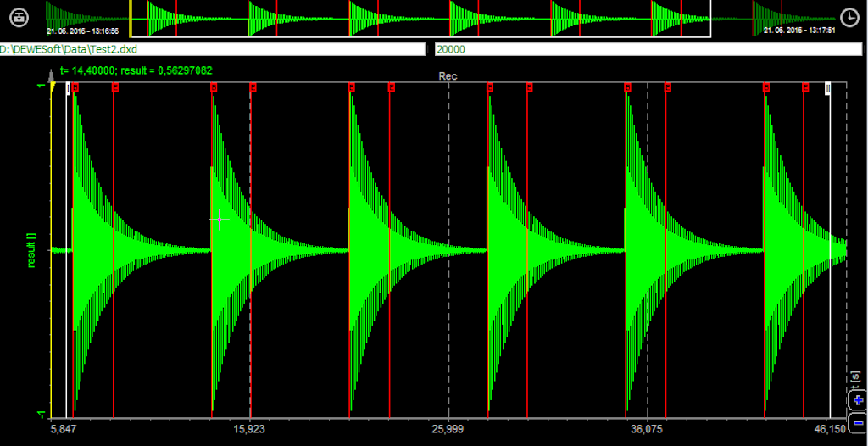Image resolution: width=868 pixels, height=446 pixels.
Task: Select the third red B trigger marker
Action: click(352, 87)
